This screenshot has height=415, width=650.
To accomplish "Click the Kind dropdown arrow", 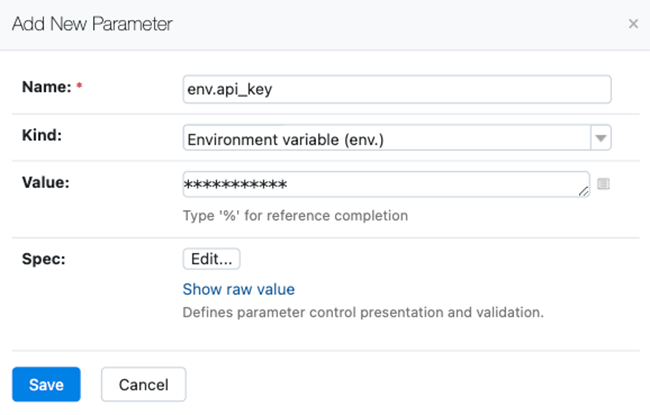I will point(601,138).
